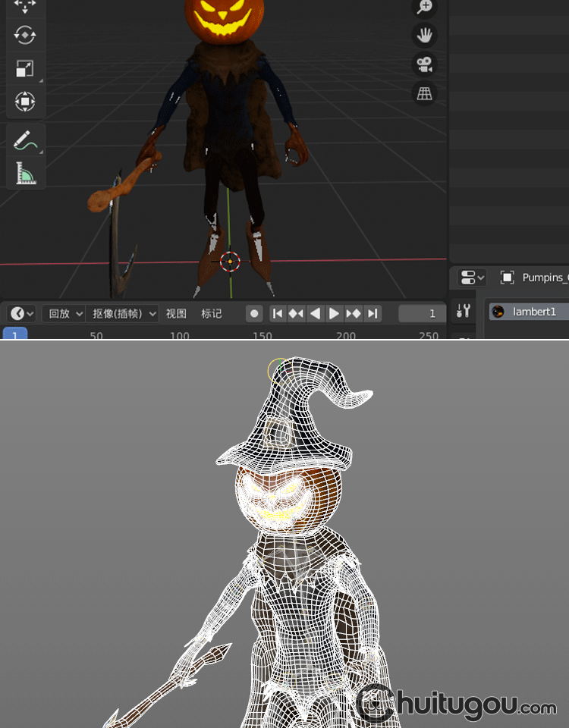The image size is (569, 728).
Task: Select the Transform tool
Action: (25, 102)
